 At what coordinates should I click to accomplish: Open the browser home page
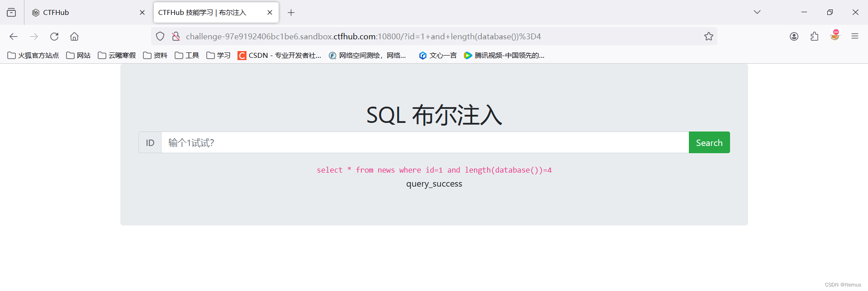coord(75,37)
